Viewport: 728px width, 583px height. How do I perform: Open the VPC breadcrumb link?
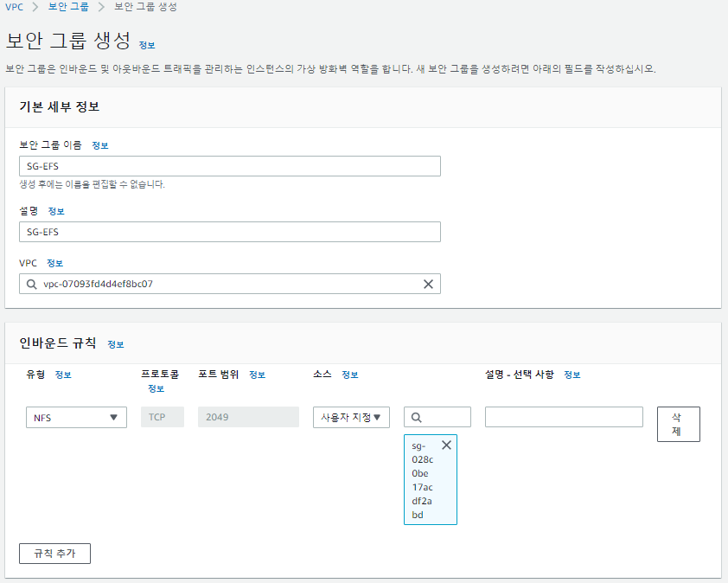tap(14, 7)
